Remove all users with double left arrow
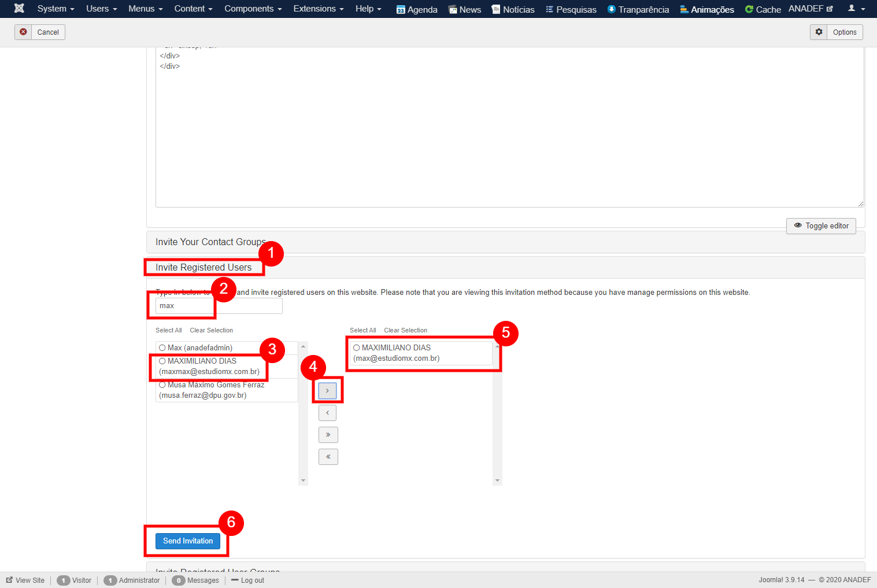 (x=328, y=457)
